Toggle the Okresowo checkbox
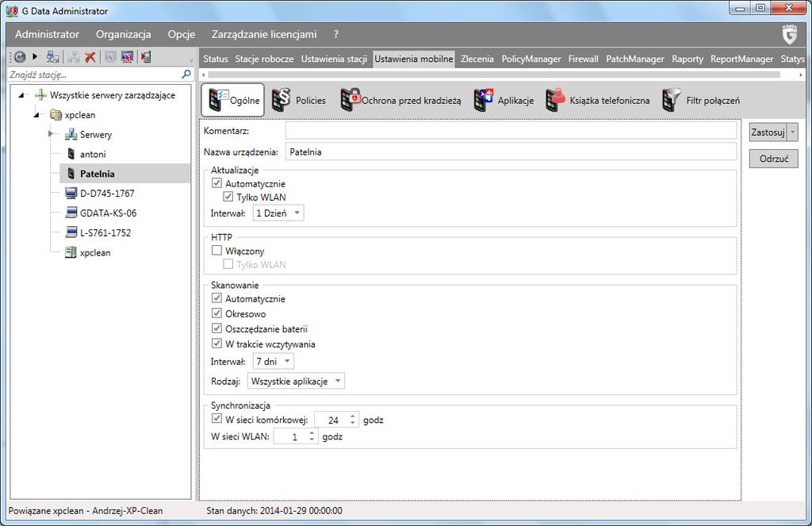Image resolution: width=812 pixels, height=526 pixels. click(x=217, y=313)
